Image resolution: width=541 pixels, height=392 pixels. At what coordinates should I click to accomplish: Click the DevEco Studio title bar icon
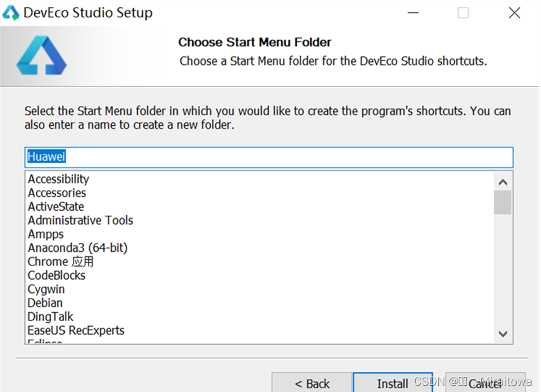tap(11, 12)
